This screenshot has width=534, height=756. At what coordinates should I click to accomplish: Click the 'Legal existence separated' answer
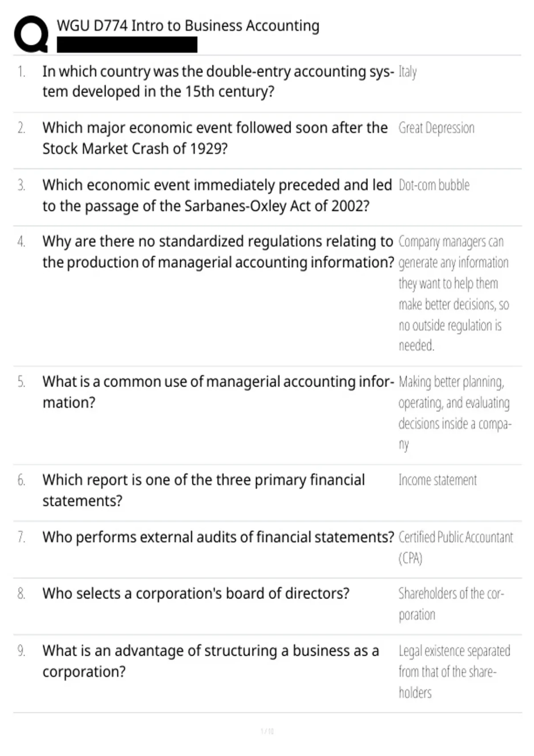click(454, 672)
